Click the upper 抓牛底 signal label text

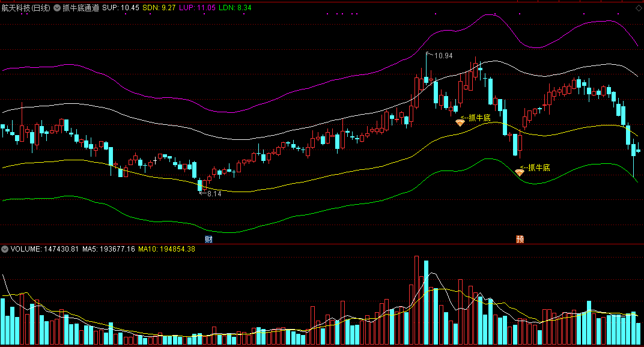pyautogui.click(x=480, y=118)
